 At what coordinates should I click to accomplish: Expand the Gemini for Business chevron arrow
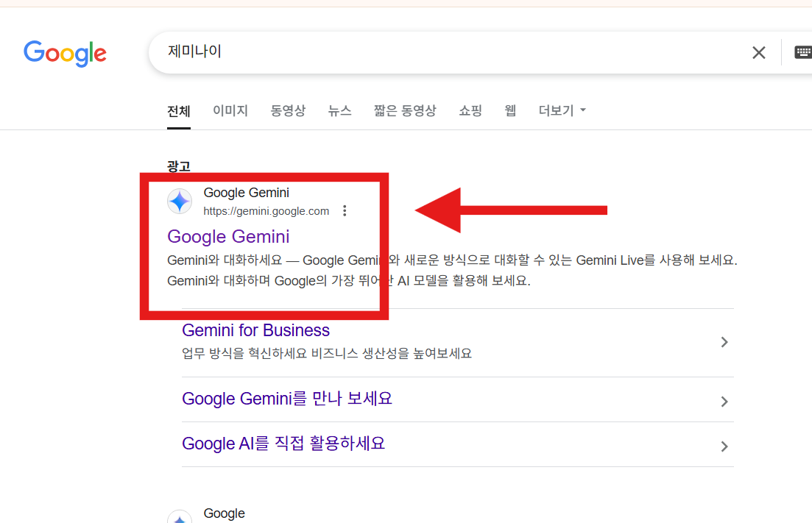pyautogui.click(x=724, y=342)
